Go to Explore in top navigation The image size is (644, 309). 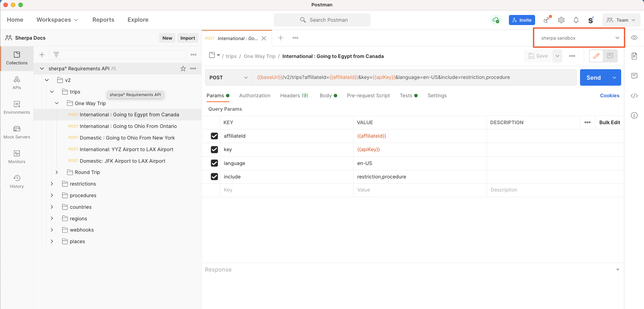click(138, 20)
